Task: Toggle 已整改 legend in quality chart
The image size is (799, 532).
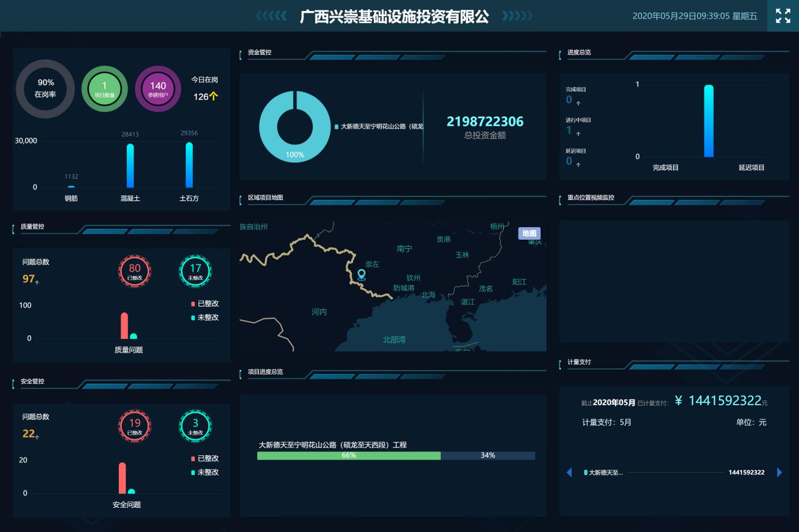Action: [x=205, y=304]
